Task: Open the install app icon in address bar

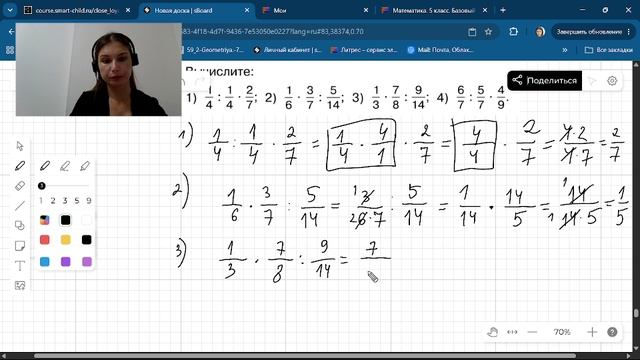Action: click(472, 31)
